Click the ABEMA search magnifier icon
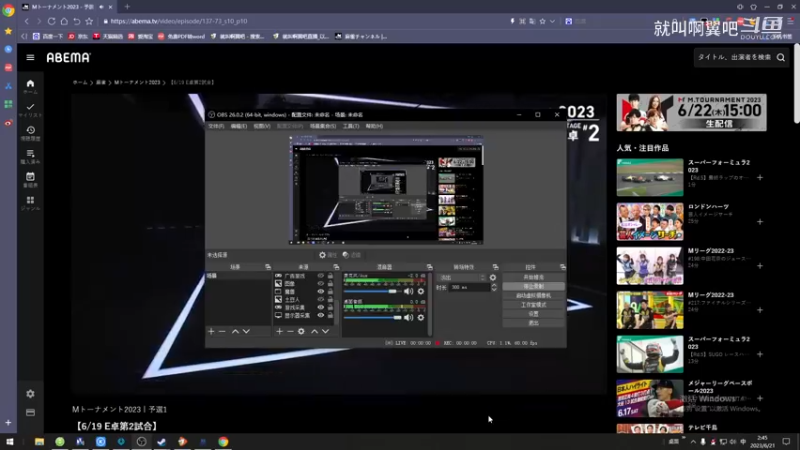 tap(781, 58)
